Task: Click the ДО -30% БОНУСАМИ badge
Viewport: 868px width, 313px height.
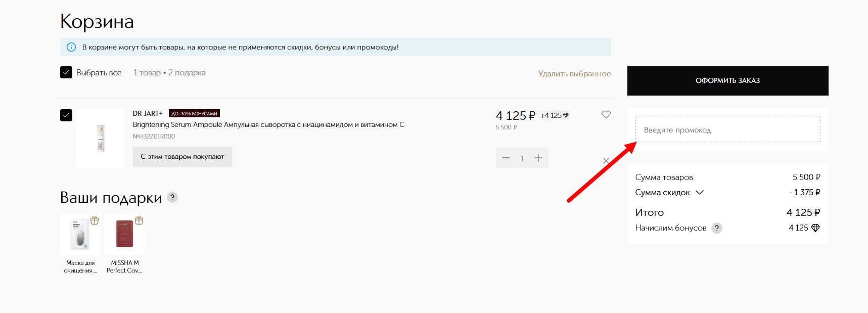Action: 195,113
